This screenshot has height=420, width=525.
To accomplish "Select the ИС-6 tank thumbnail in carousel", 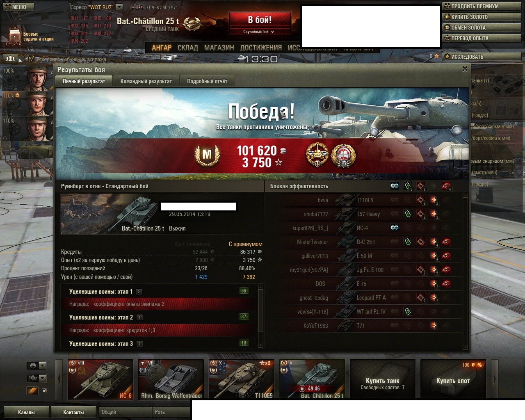I will pos(100,379).
